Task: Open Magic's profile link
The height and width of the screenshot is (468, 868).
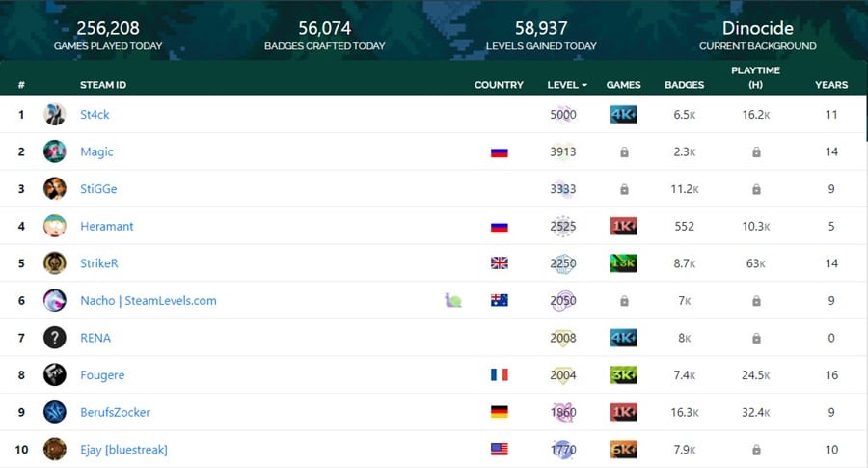Action: click(x=96, y=151)
